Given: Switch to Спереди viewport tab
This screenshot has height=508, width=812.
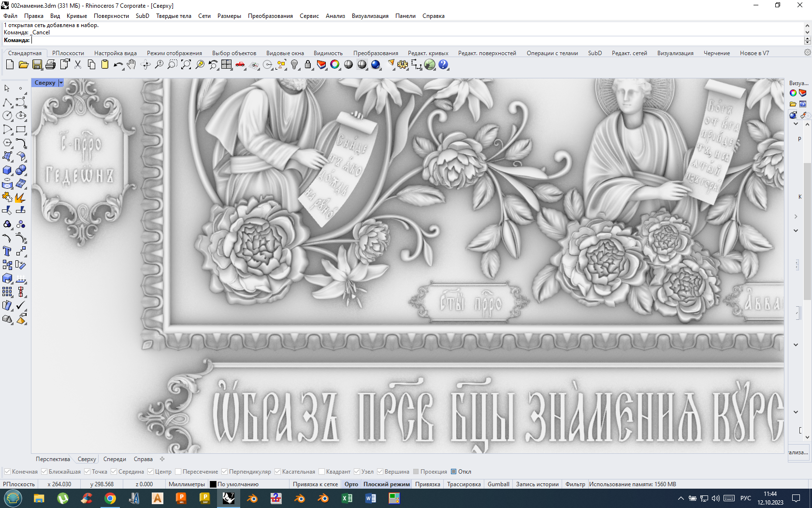Looking at the screenshot, I should pos(115,459).
